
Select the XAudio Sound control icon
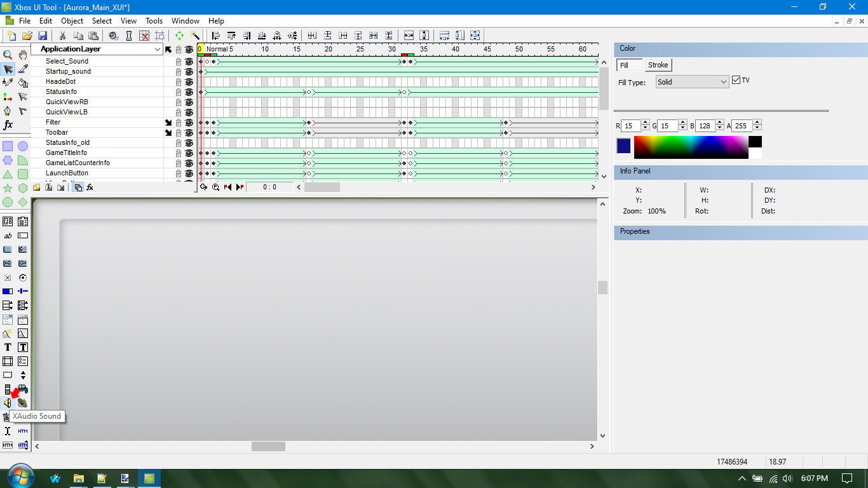8,403
